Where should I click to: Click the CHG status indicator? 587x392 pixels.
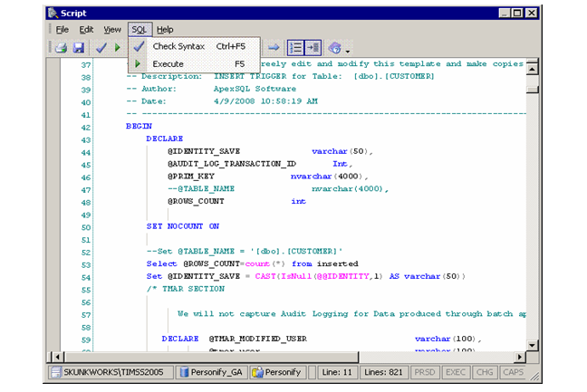tap(485, 372)
